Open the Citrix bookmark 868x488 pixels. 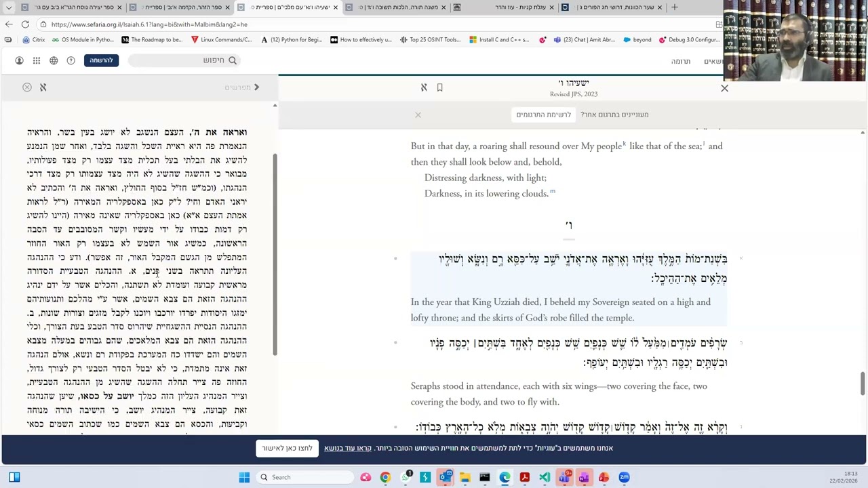coord(33,40)
